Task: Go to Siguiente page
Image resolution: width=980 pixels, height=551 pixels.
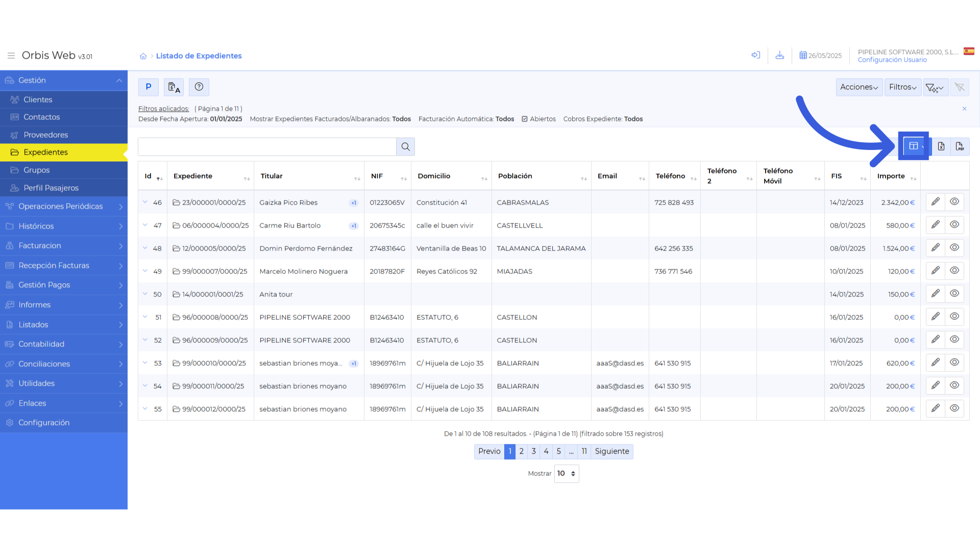Action: pos(612,452)
